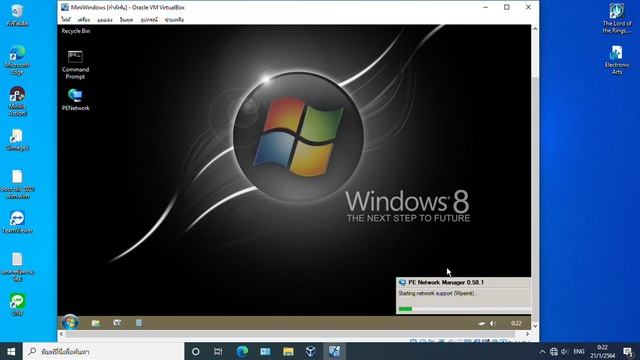This screenshot has width=640, height=360.
Task: Open VirtualBox Manager cube icon on taskbar
Action: coord(311,351)
